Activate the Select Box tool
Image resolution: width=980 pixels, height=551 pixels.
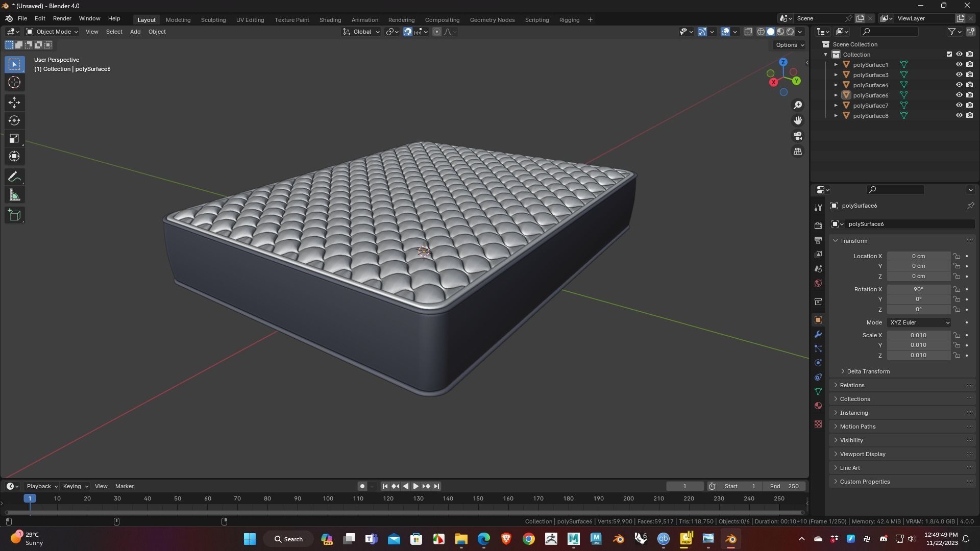[14, 64]
